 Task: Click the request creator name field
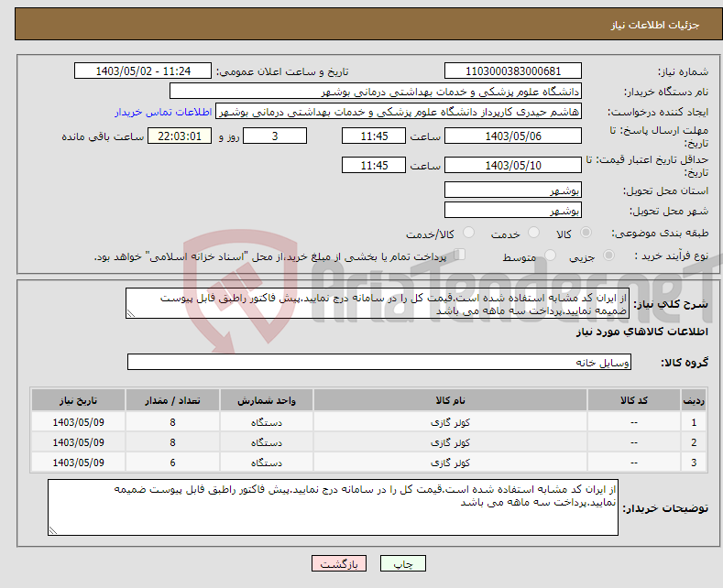click(399, 112)
